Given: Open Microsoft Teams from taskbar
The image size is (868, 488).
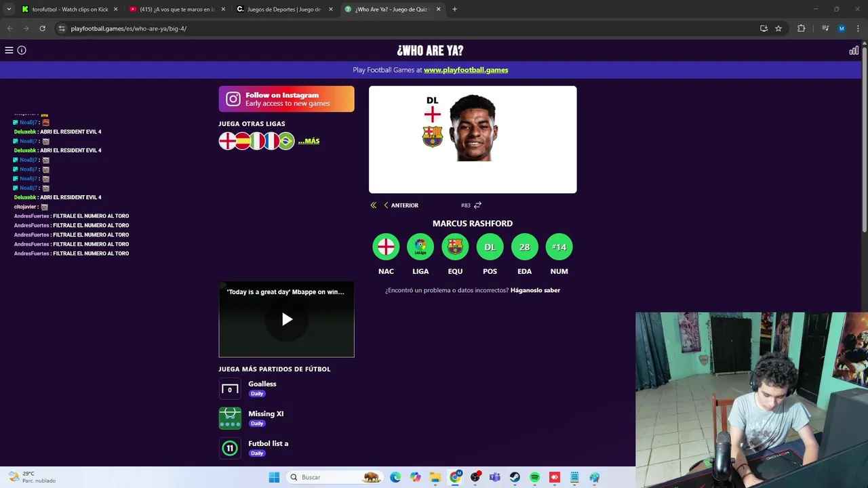Looking at the screenshot, I should pos(495,477).
